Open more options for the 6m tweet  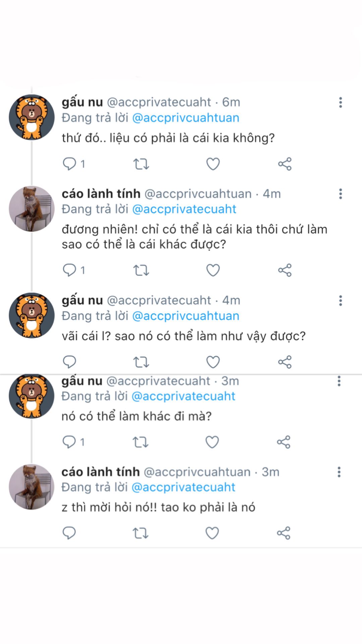[341, 102]
